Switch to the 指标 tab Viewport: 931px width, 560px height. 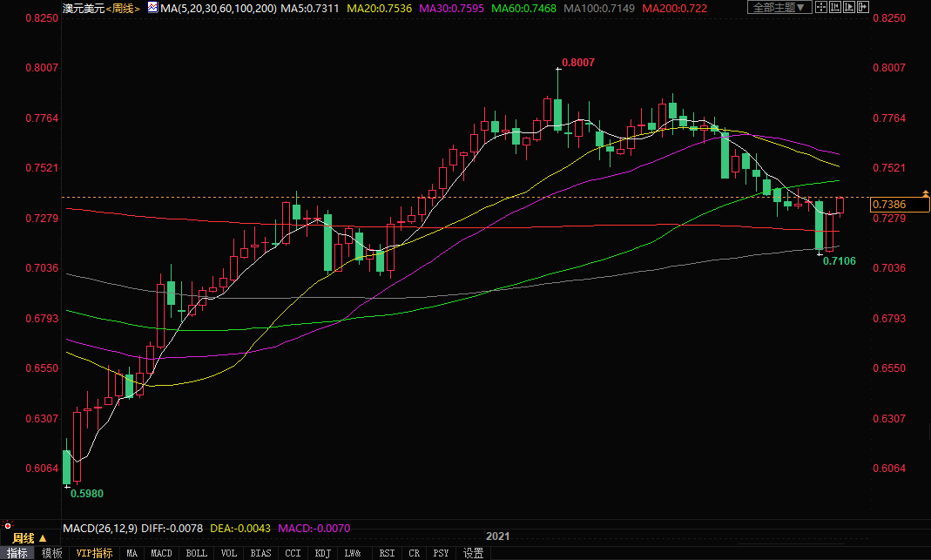pos(17,553)
